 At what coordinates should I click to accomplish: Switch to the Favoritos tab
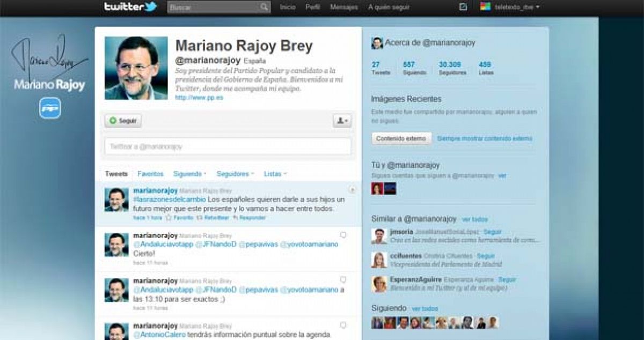click(x=150, y=174)
